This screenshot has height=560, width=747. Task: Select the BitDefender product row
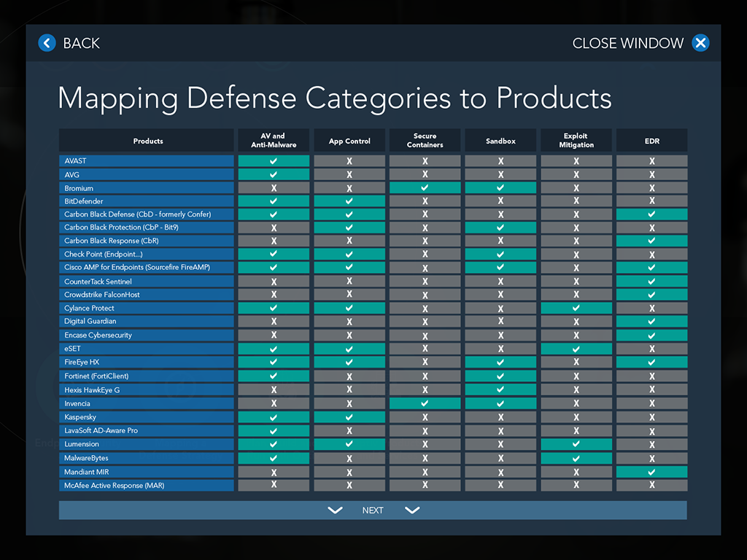tap(146, 201)
